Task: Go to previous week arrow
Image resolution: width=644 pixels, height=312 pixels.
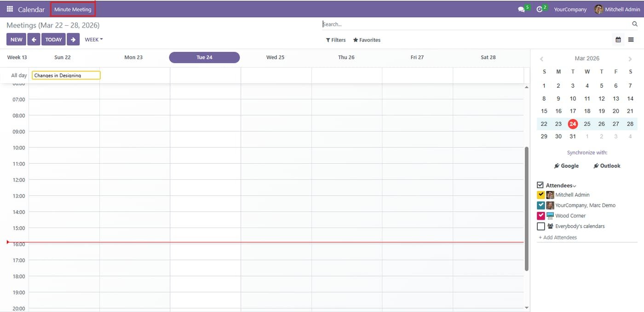Action: point(34,40)
